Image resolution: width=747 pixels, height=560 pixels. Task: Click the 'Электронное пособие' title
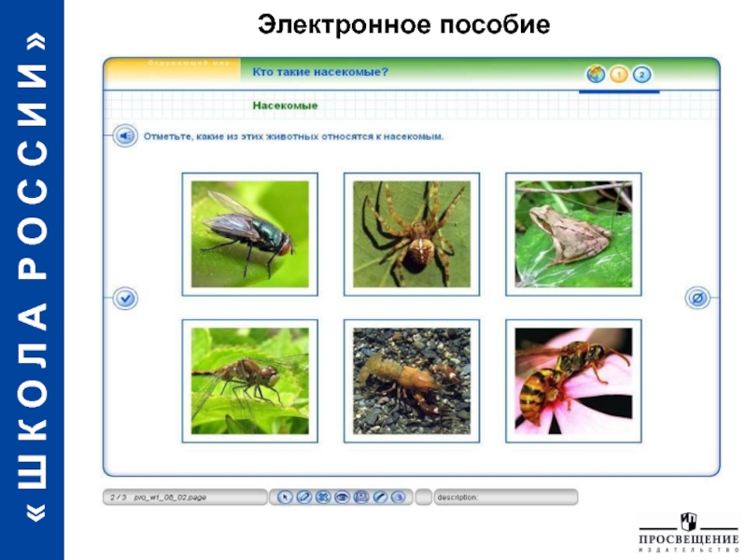(x=404, y=25)
